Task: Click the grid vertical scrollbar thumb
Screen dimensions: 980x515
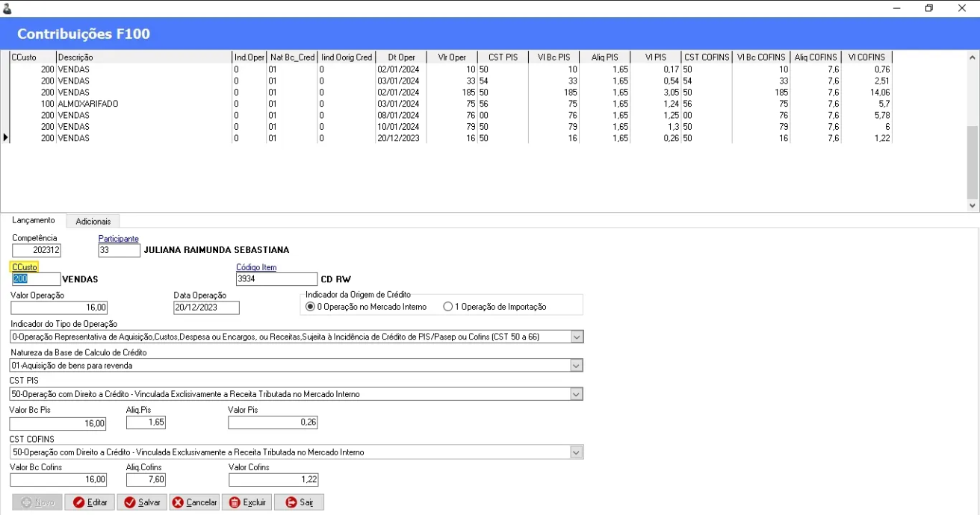Action: coord(973,162)
